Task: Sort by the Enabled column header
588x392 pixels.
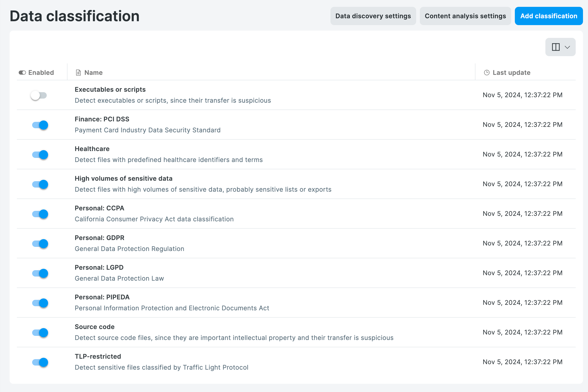Action: point(41,73)
